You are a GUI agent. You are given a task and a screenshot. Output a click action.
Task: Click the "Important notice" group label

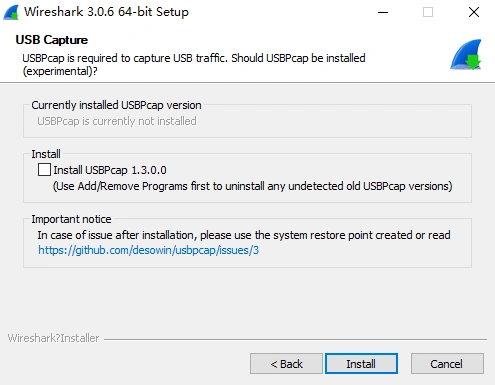[71, 219]
